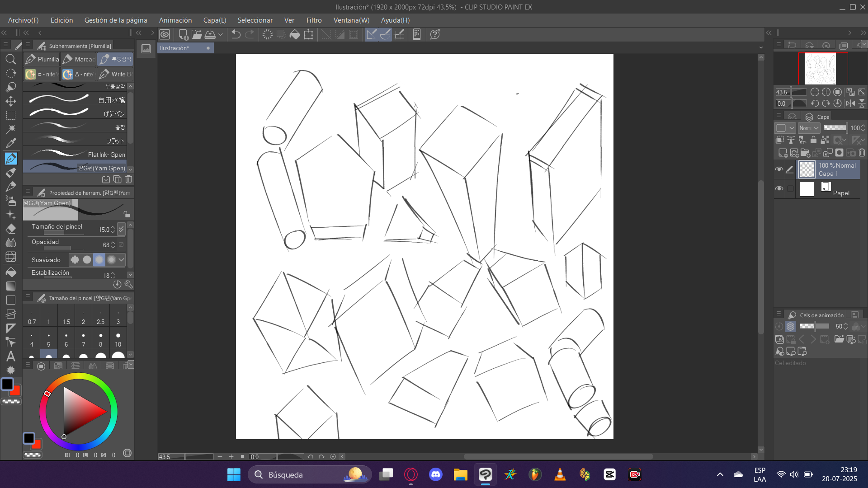
Task: Toggle snap to ruler button
Action: pyautogui.click(x=371, y=34)
